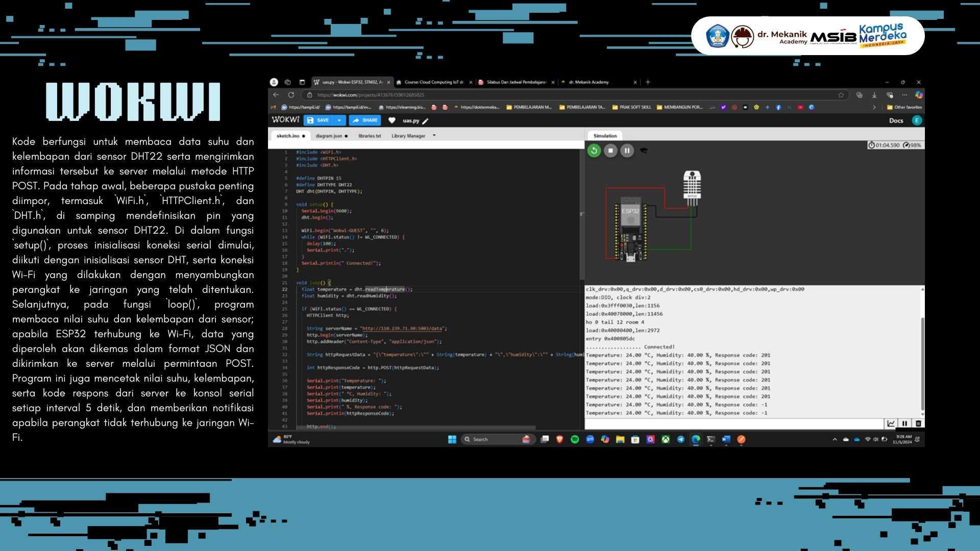Switch to Silabus Dan Jadwal Pembelajaran tab
980x551 pixels.
click(516, 82)
